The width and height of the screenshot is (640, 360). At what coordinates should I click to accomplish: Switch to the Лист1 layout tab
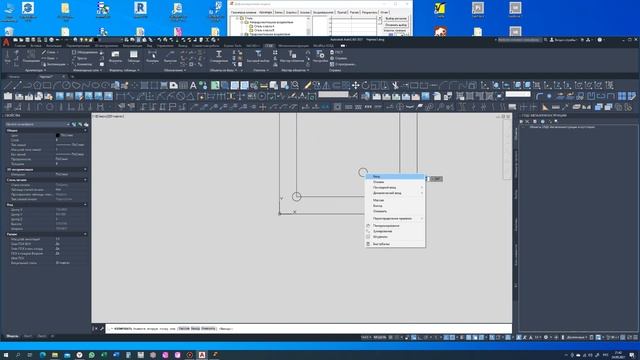[27, 336]
